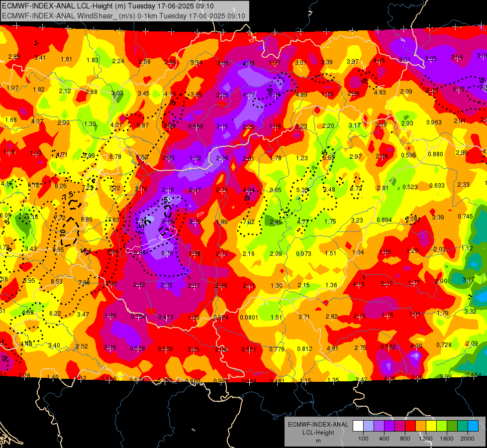Click the legend tick label '2000'
487x448 pixels.
[468, 439]
